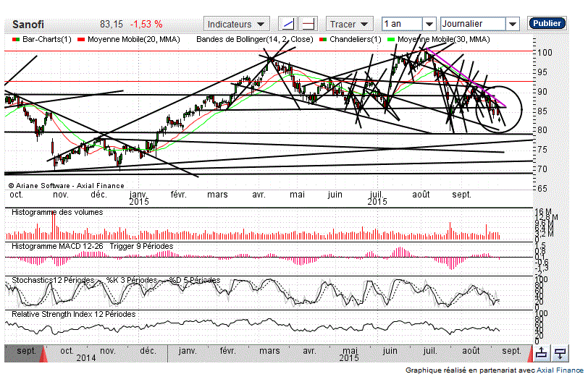
Task: Click the Sanofi stock title
Action: (x=28, y=25)
